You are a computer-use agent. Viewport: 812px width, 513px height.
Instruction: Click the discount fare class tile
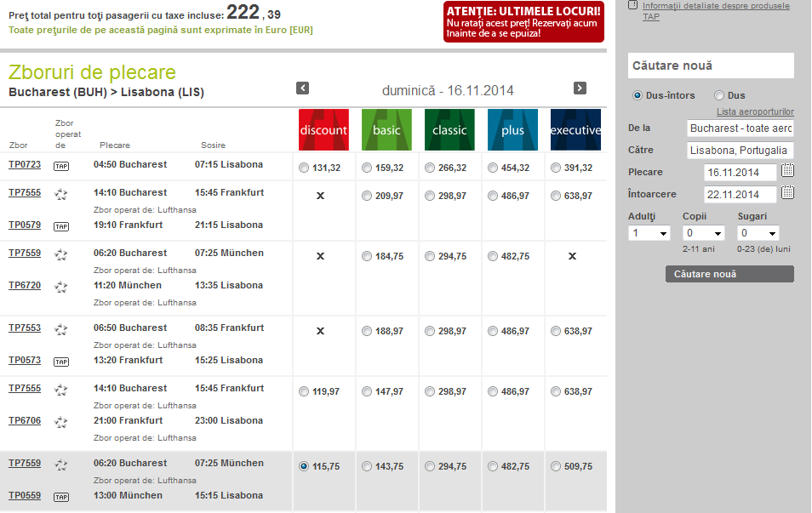tap(323, 129)
